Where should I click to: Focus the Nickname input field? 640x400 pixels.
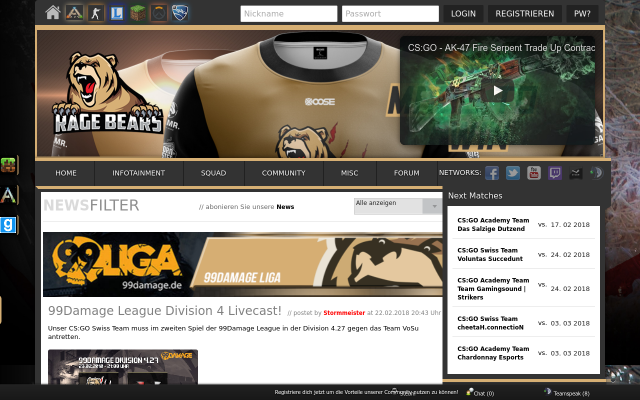(288, 14)
